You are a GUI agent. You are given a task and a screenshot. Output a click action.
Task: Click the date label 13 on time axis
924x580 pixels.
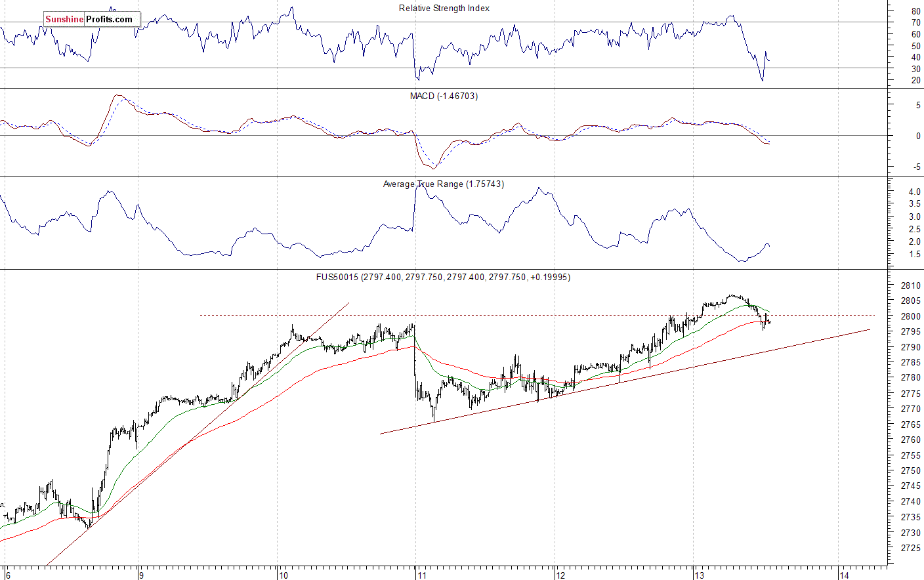click(x=700, y=575)
